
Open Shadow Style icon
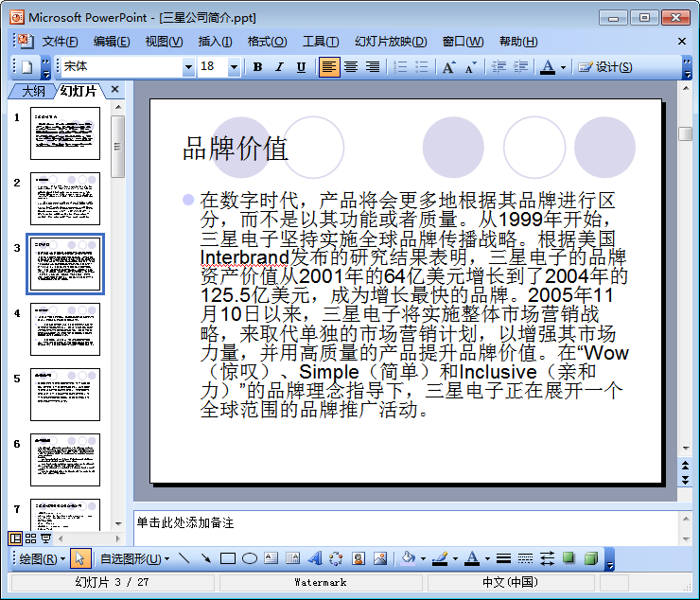click(569, 558)
